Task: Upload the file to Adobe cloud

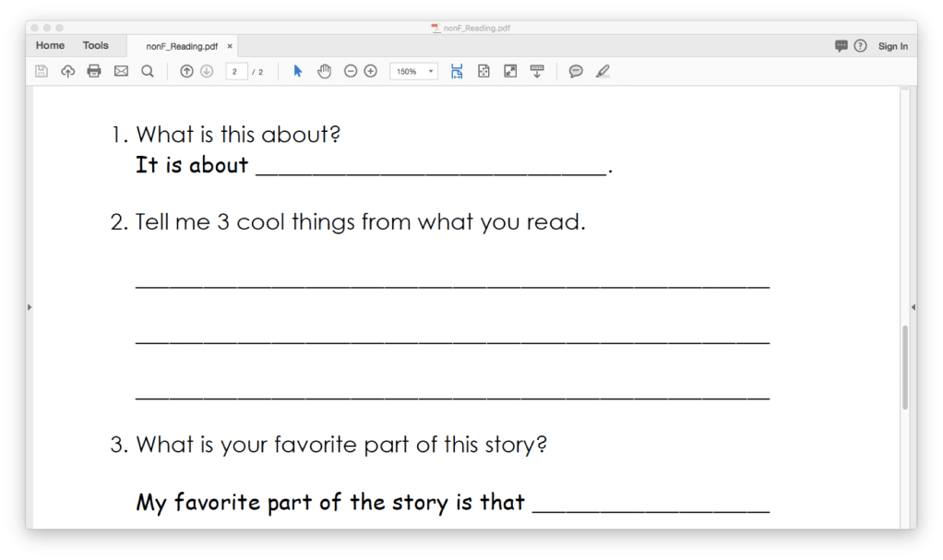Action: (x=67, y=71)
